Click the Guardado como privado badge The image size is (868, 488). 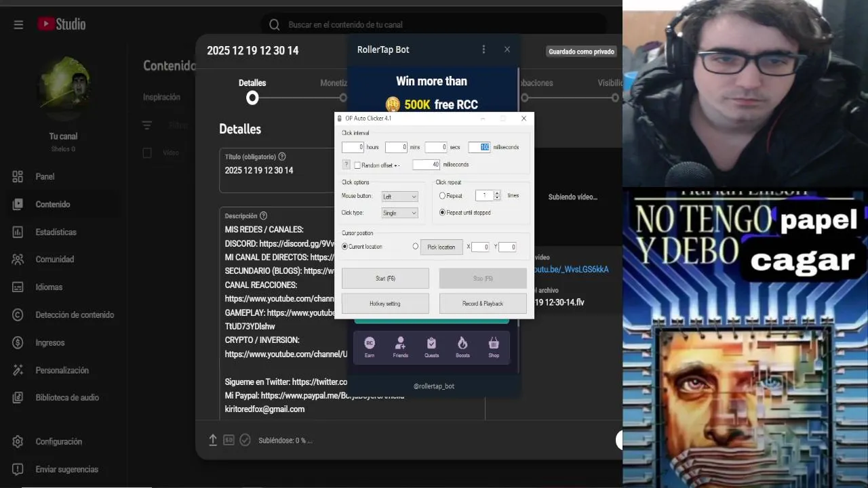(x=581, y=52)
